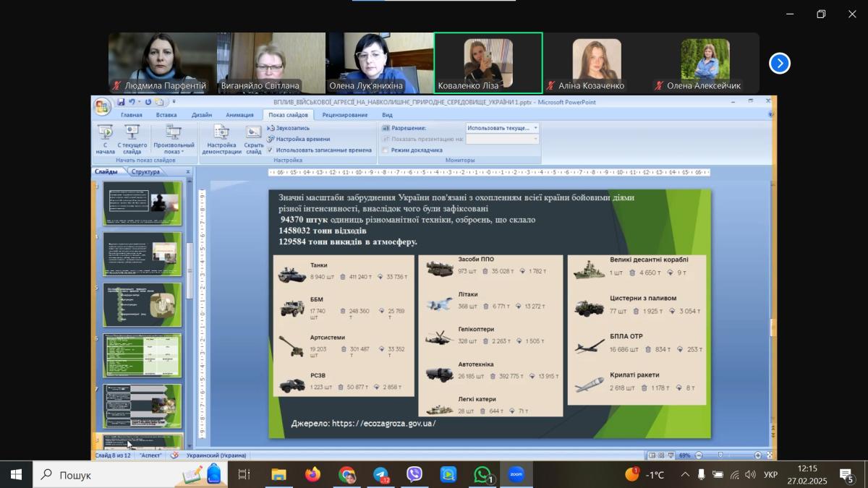Viewport: 868px width, 488px height.
Task: Open Firefox from taskbar
Action: (x=312, y=475)
